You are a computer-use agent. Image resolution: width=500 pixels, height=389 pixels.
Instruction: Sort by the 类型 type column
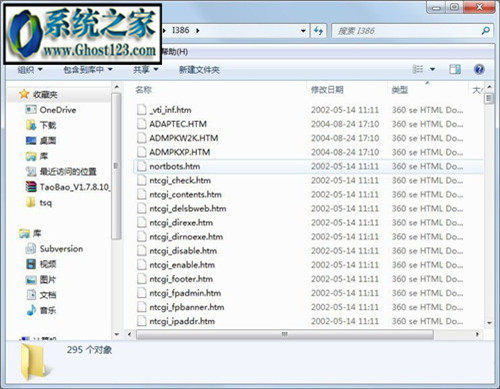click(399, 90)
